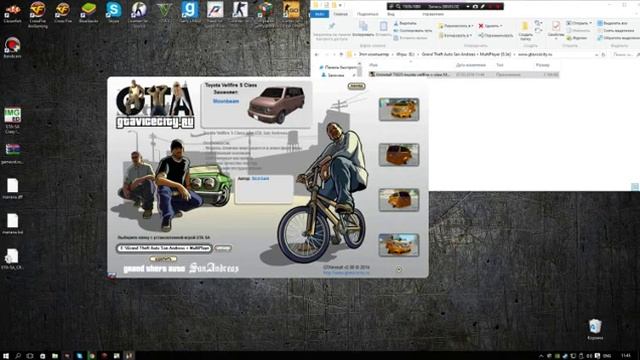Click Properties icon in Explorer ribbon
This screenshot has width=640, height=360.
(x=556, y=27)
